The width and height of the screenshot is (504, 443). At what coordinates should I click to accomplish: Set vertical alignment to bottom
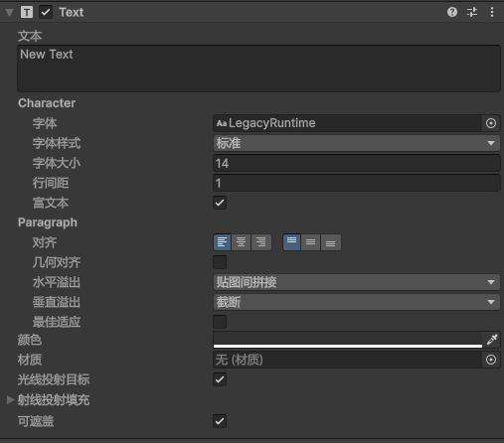tap(331, 242)
